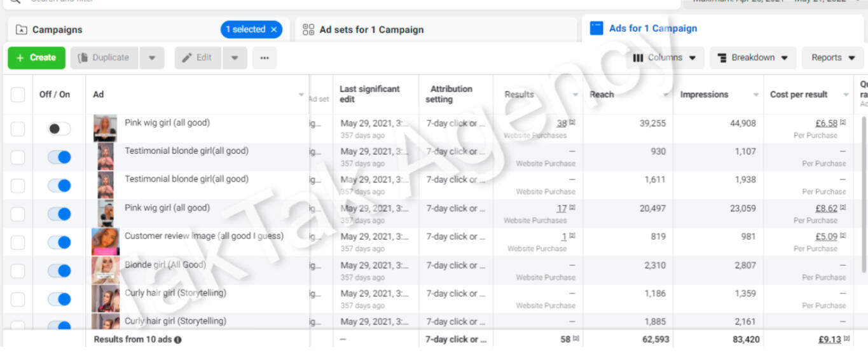
Task: Expand the Breakdown dropdown
Action: [752, 58]
